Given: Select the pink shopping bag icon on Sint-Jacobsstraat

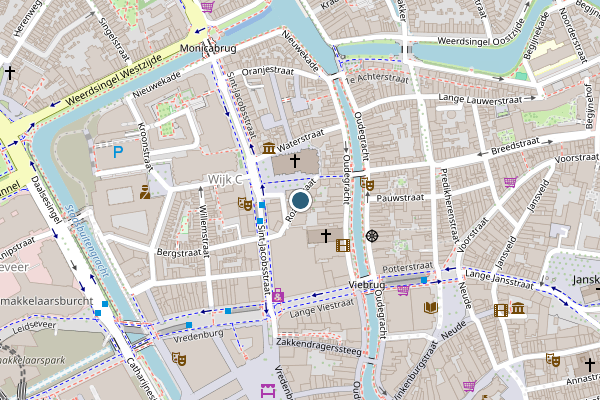Looking at the screenshot, I should pos(278,295).
